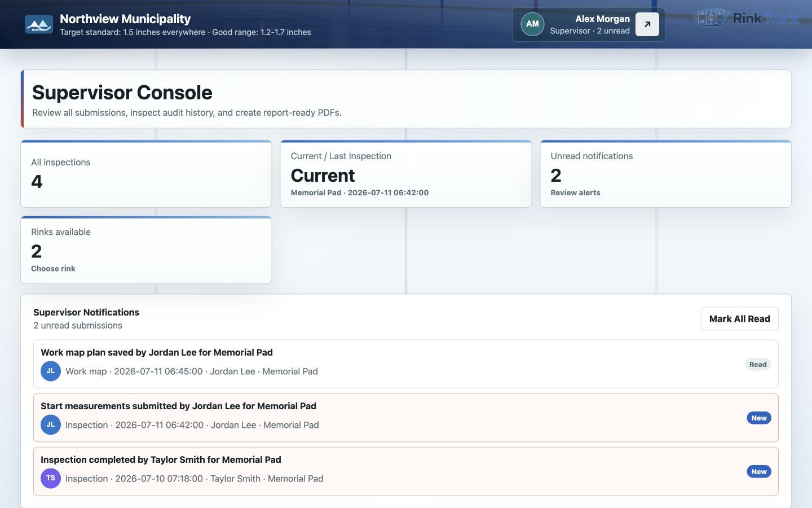Click the TS avatar for Taylor Smith
Viewport: 812px width, 508px height.
point(51,479)
